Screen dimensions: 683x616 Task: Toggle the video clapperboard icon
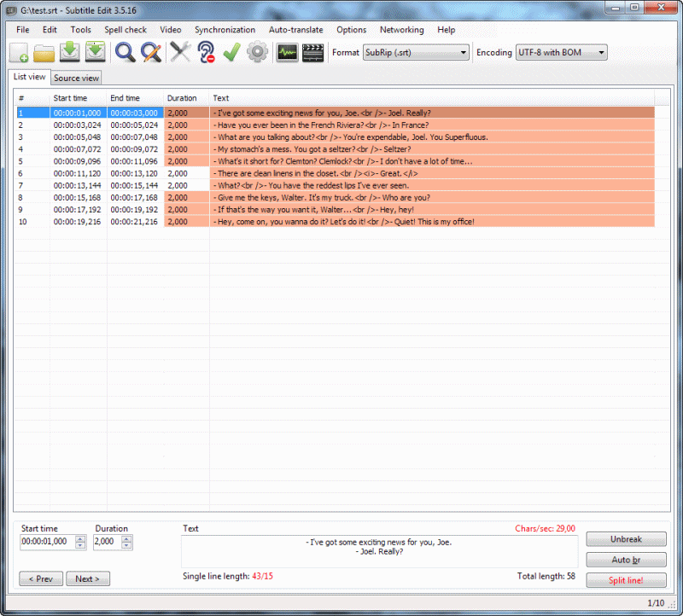[x=312, y=53]
